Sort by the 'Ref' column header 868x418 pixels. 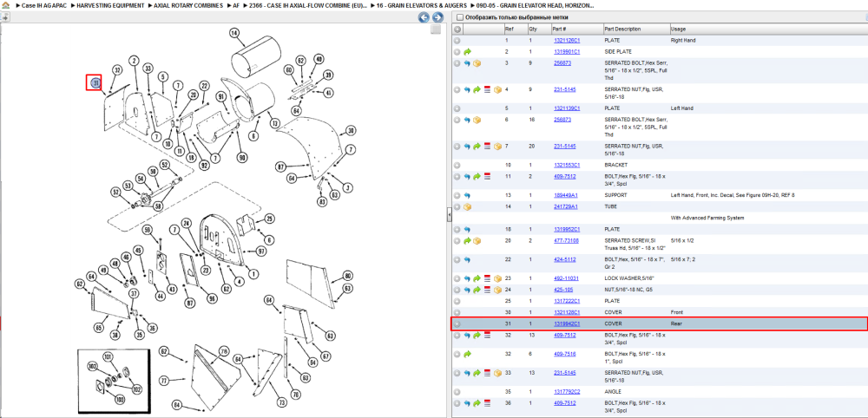pyautogui.click(x=509, y=29)
